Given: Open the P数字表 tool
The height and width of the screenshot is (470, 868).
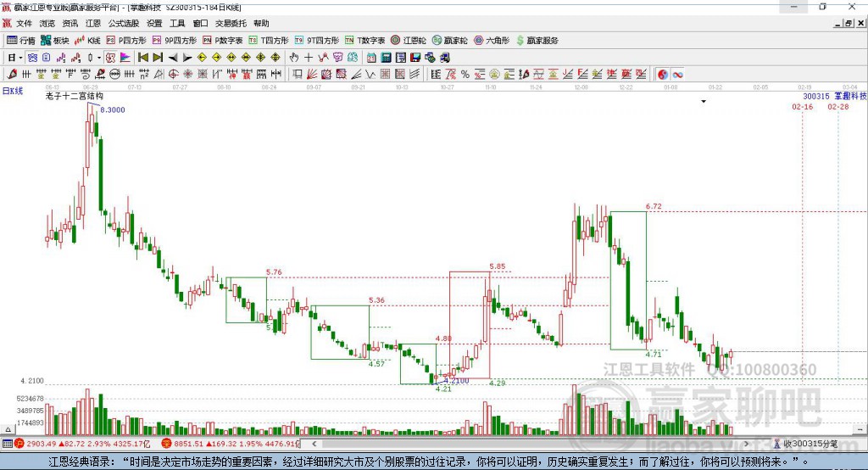Looking at the screenshot, I should 223,41.
